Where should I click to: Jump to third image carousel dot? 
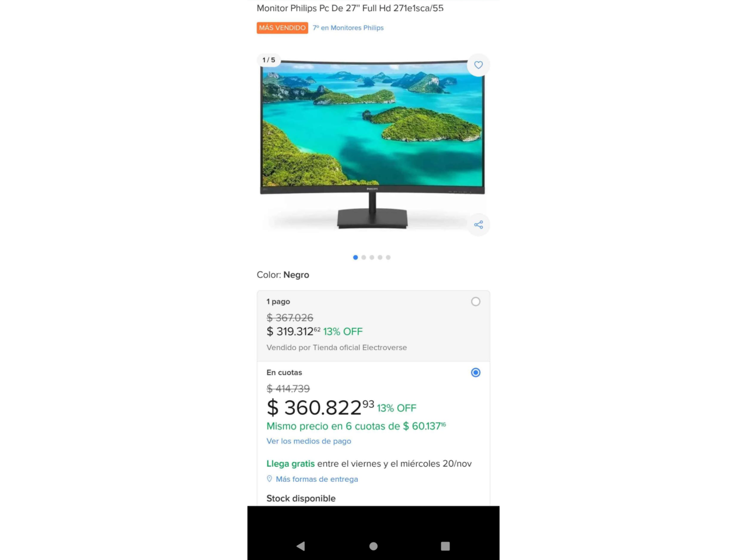tap(372, 257)
